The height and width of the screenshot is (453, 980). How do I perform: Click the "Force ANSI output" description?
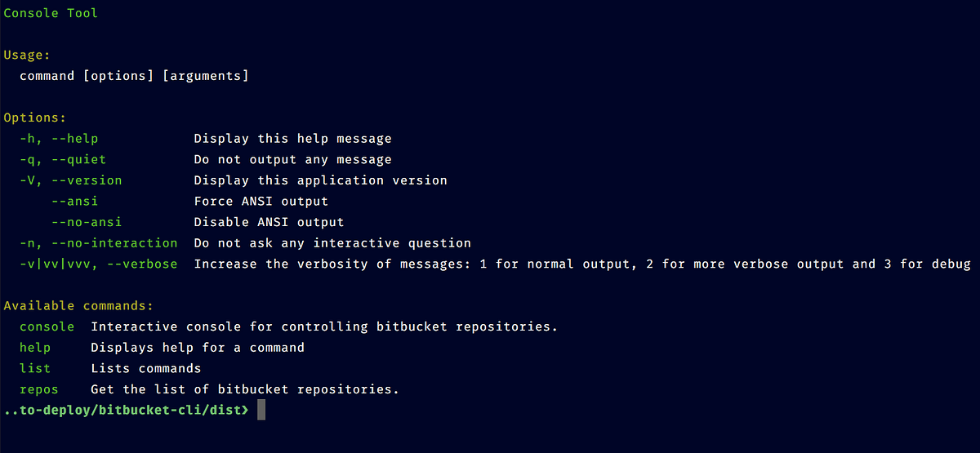point(261,202)
